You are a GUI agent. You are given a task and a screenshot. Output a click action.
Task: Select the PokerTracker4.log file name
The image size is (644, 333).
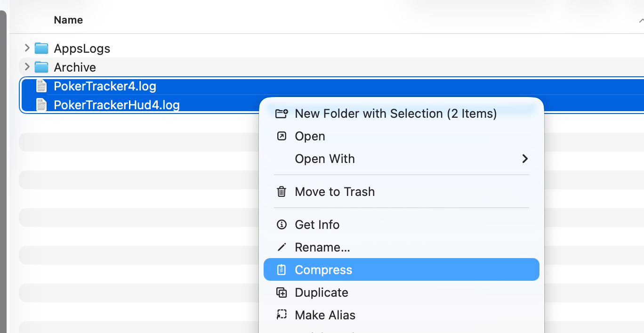point(105,86)
